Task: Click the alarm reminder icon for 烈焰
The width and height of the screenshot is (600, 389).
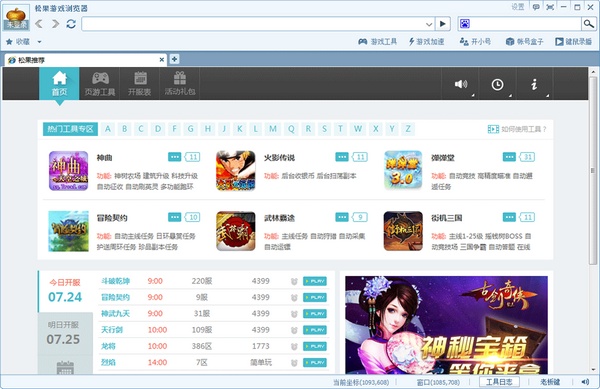Action: tap(294, 363)
